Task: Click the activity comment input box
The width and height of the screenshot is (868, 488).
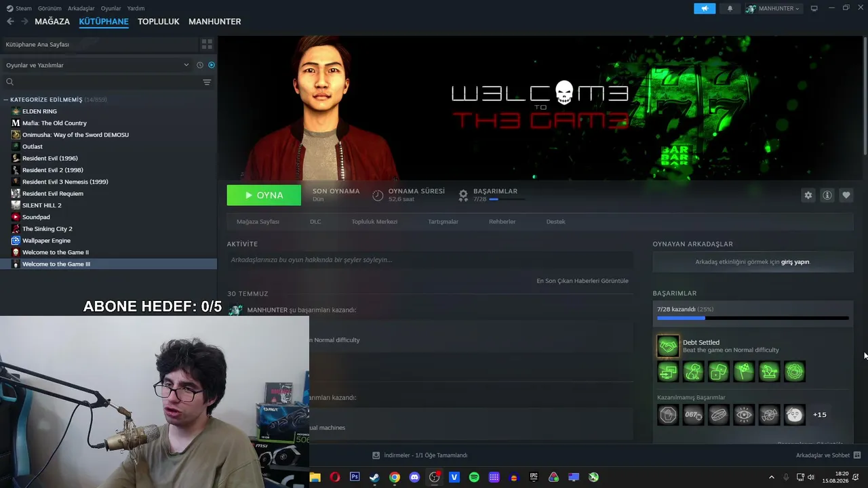Action: (x=430, y=260)
